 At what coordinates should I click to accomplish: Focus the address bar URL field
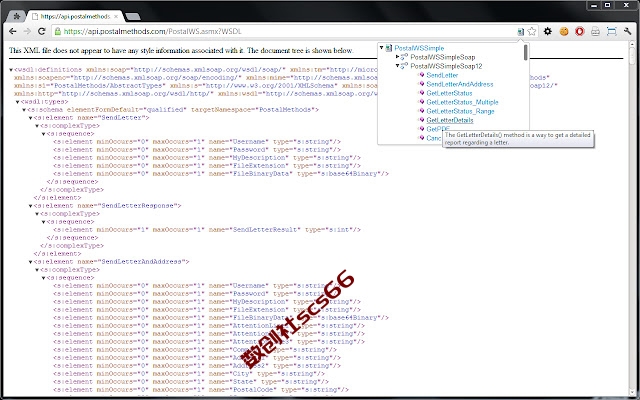[x=286, y=31]
